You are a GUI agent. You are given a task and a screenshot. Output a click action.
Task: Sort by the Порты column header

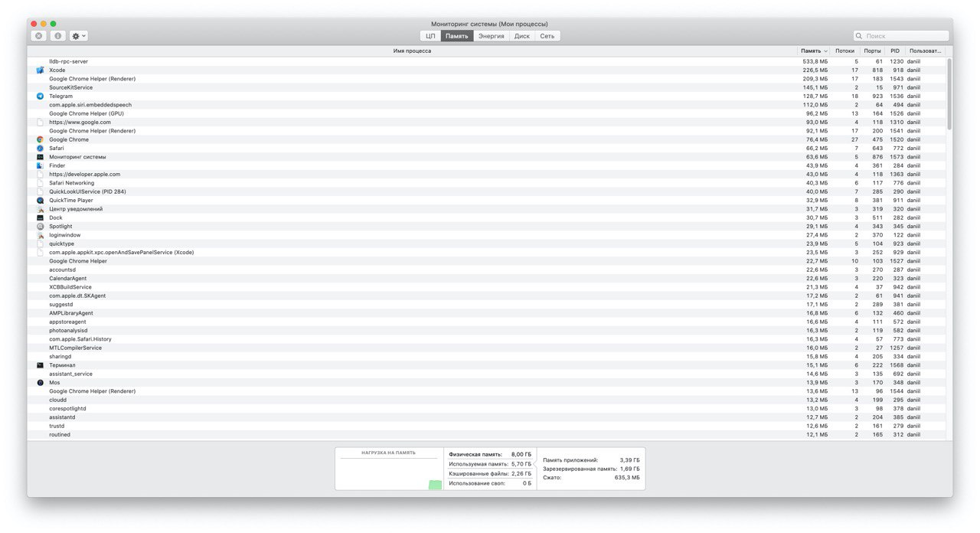pos(873,51)
